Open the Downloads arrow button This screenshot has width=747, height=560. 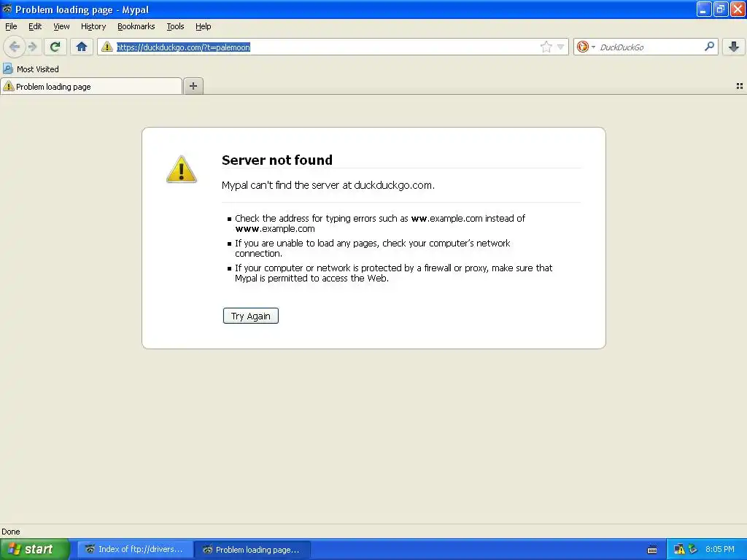coord(734,47)
